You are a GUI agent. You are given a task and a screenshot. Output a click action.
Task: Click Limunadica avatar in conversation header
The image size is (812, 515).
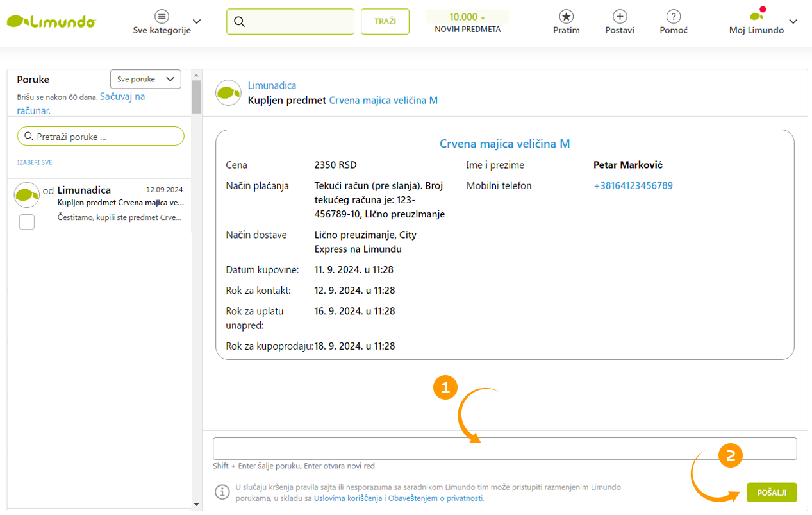228,92
